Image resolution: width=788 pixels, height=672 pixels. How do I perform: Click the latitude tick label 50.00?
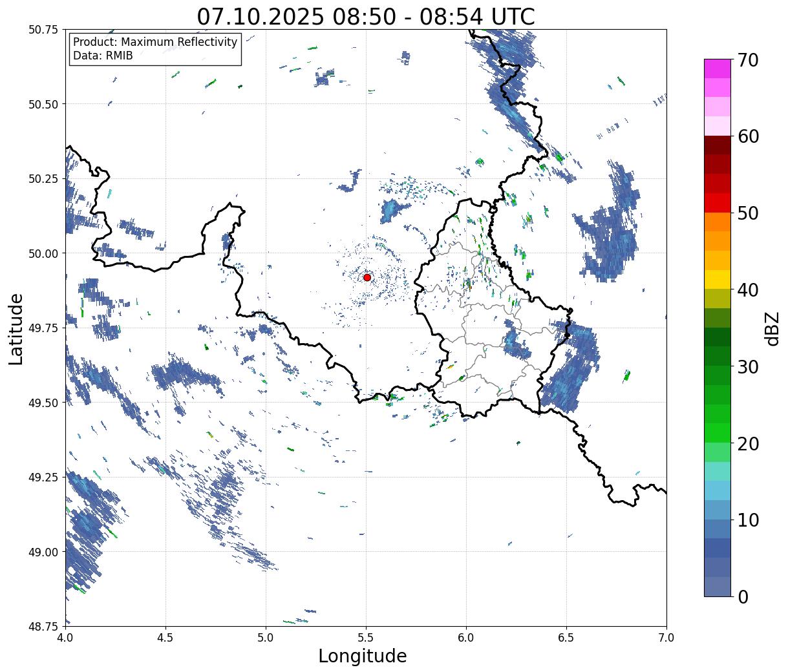point(43,253)
